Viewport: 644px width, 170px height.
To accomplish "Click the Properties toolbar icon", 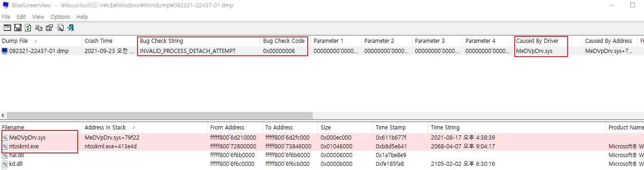I will (x=49, y=28).
